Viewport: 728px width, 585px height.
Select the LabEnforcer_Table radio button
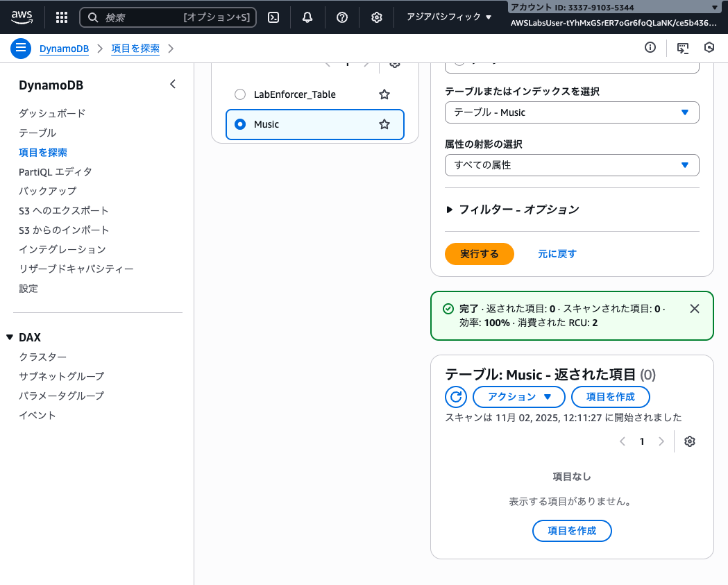[x=240, y=94]
